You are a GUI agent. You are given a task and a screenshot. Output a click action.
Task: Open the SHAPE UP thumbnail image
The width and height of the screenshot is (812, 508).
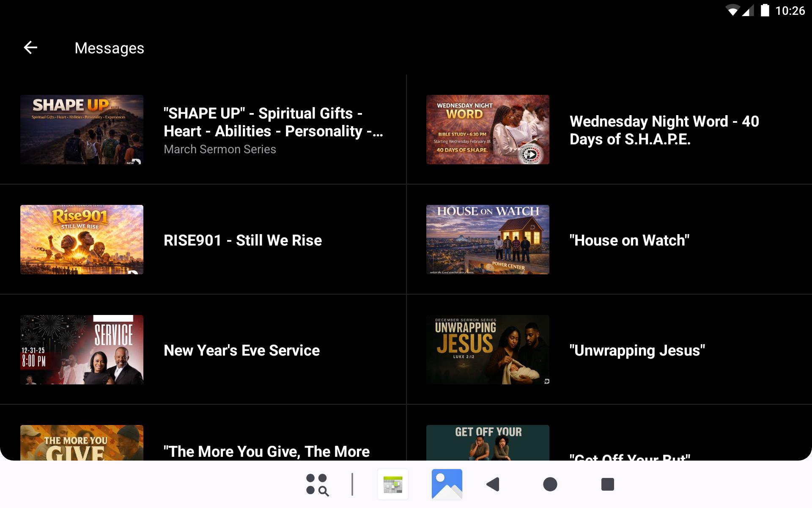pos(82,130)
